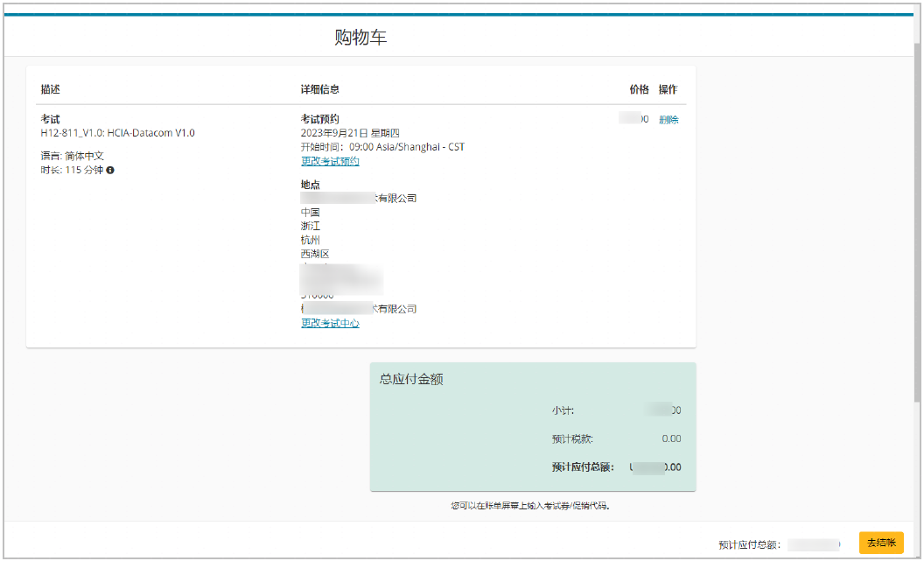Click the info icon beside 时长 115 分钟
This screenshot has height=561, width=924.
(111, 170)
